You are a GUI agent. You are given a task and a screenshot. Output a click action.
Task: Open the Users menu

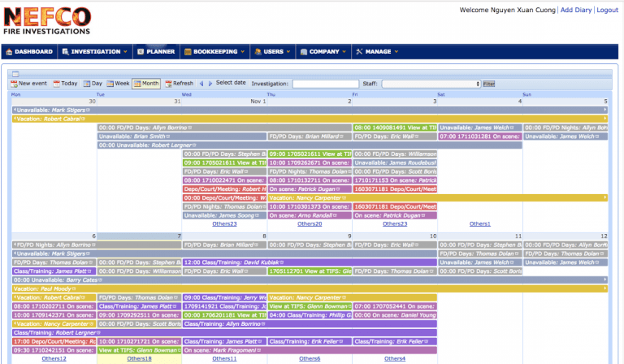point(272,52)
